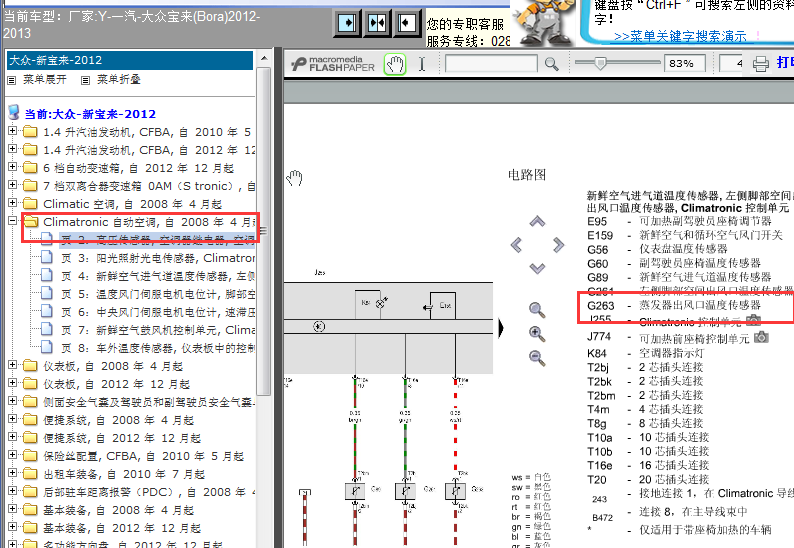Image resolution: width=794 pixels, height=548 pixels.
Task: Expand the 7 档双离合器变速箱 0AM folder
Action: click(x=12, y=185)
